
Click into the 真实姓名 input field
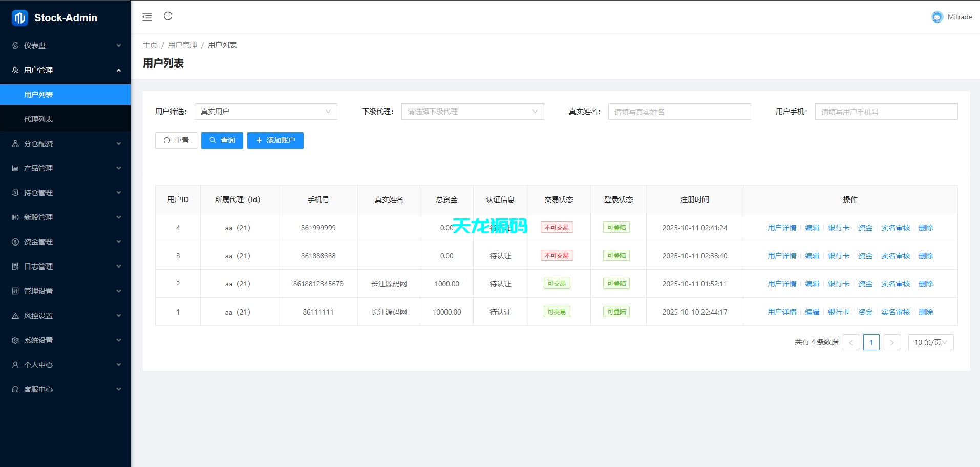coord(679,112)
